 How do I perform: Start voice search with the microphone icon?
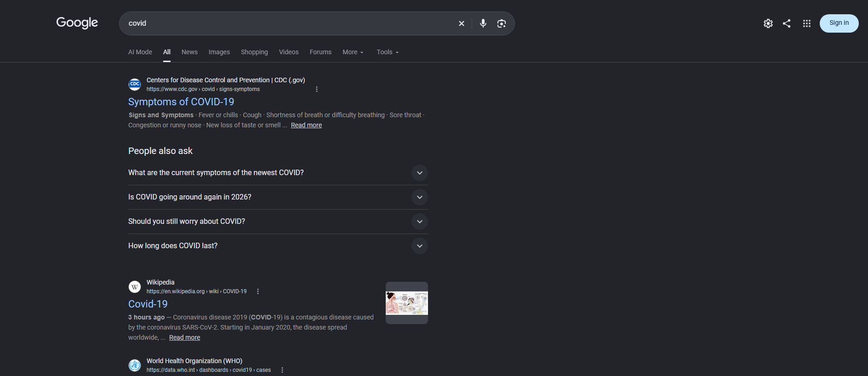[x=483, y=23]
